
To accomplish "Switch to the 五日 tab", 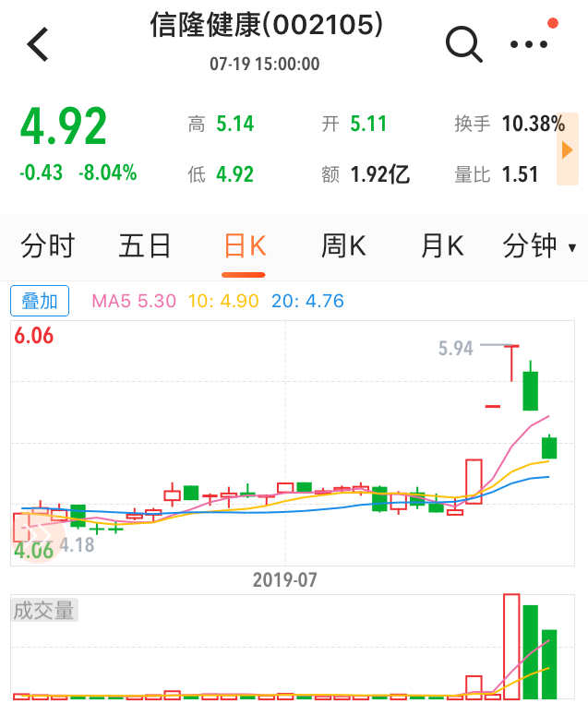I will 144,246.
